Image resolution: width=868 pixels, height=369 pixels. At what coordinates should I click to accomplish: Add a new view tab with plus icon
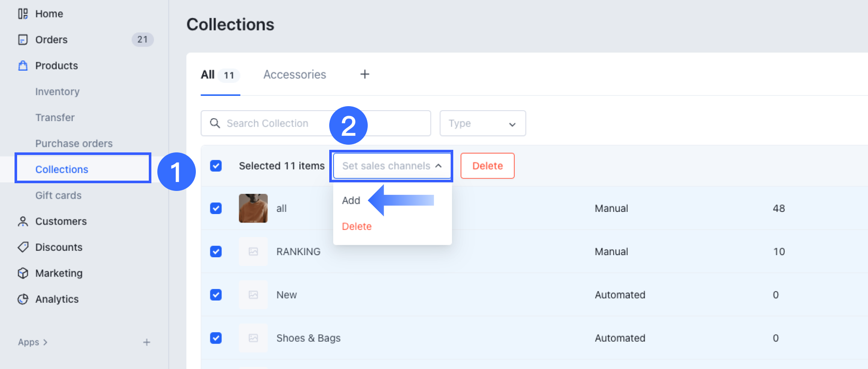coord(365,74)
